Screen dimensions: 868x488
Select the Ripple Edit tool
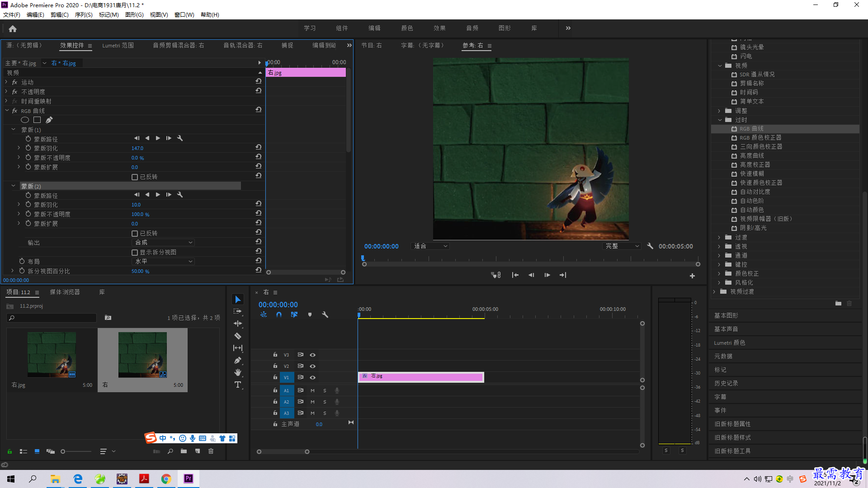coord(238,324)
